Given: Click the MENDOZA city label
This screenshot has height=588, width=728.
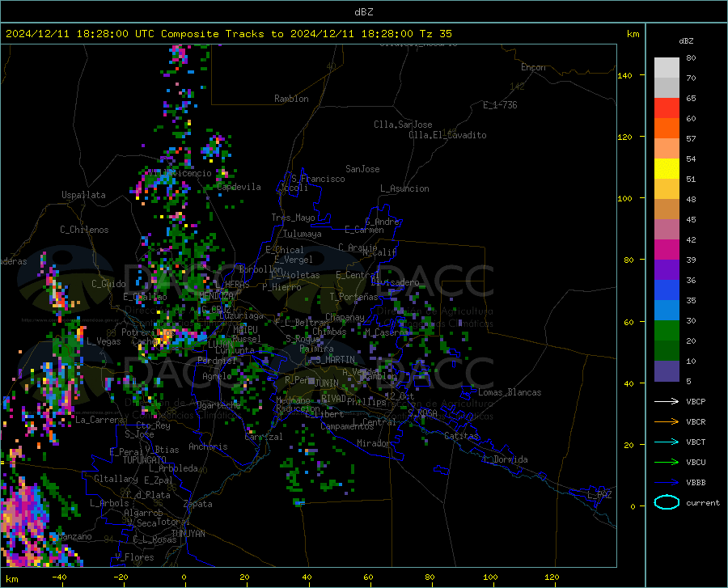Looking at the screenshot, I should [216, 295].
